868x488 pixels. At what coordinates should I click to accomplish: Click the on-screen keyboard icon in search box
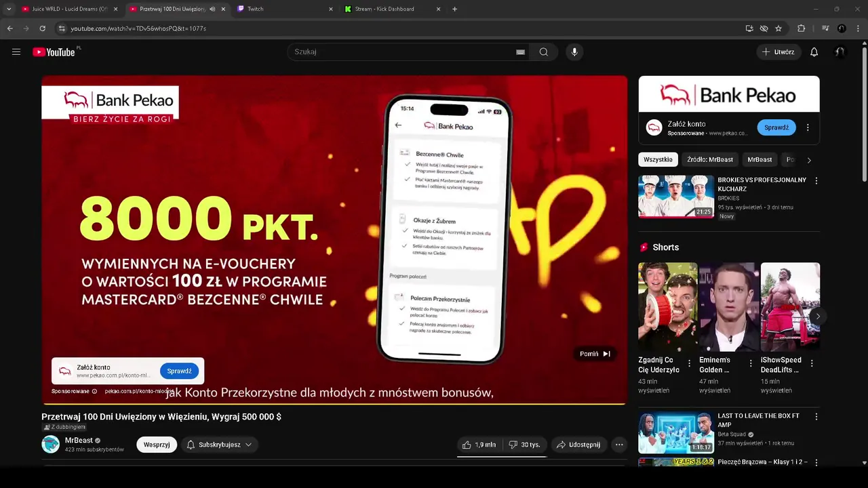[520, 52]
